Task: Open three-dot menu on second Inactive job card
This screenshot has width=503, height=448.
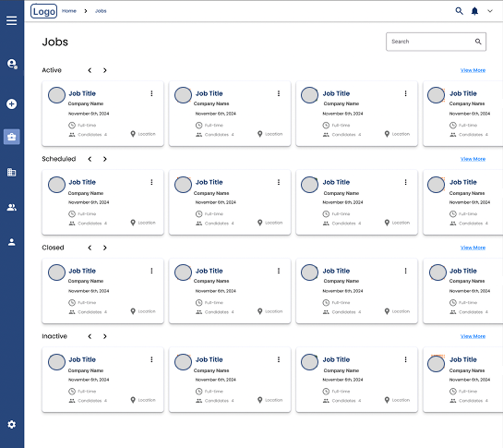Action: [279, 359]
